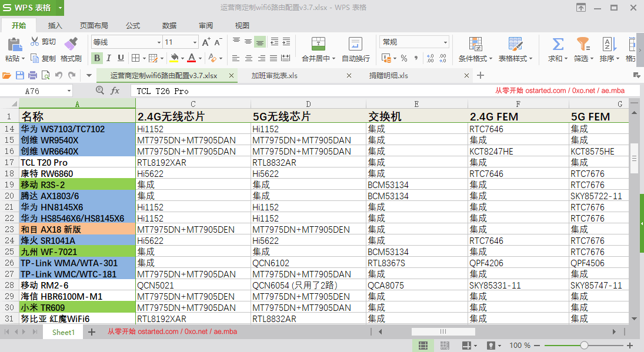Click the Conditional Formatting icon

(476, 44)
